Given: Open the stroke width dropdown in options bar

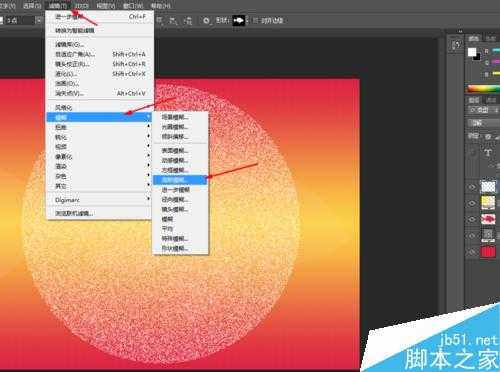Looking at the screenshot, I should pos(39,21).
